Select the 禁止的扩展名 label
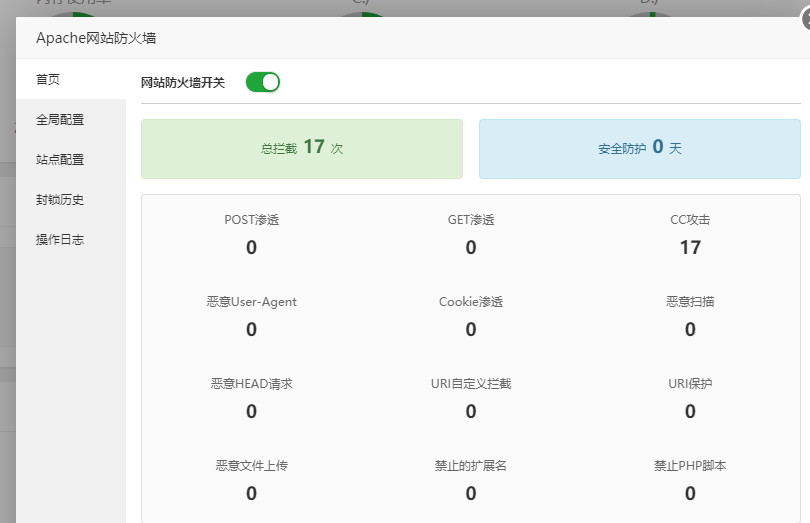 point(471,466)
